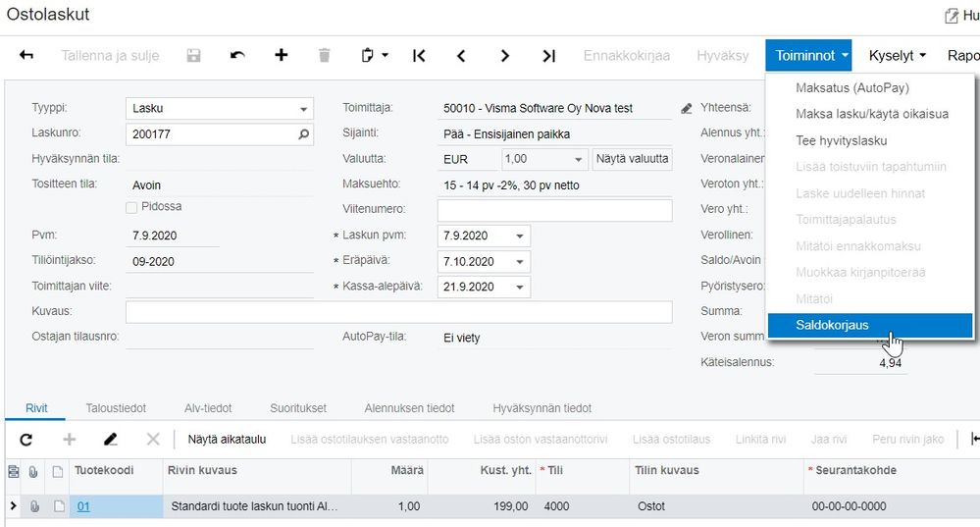Click the Kuvaus text field

click(398, 312)
